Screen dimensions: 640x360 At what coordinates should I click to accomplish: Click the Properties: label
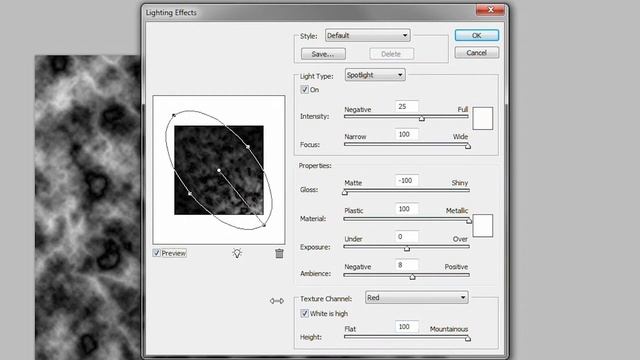coord(315,166)
